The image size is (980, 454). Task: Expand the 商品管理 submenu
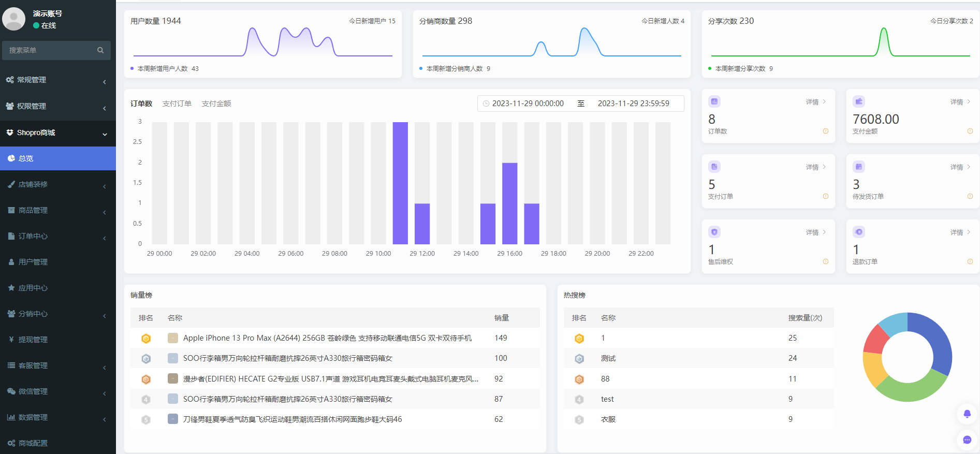(57, 210)
